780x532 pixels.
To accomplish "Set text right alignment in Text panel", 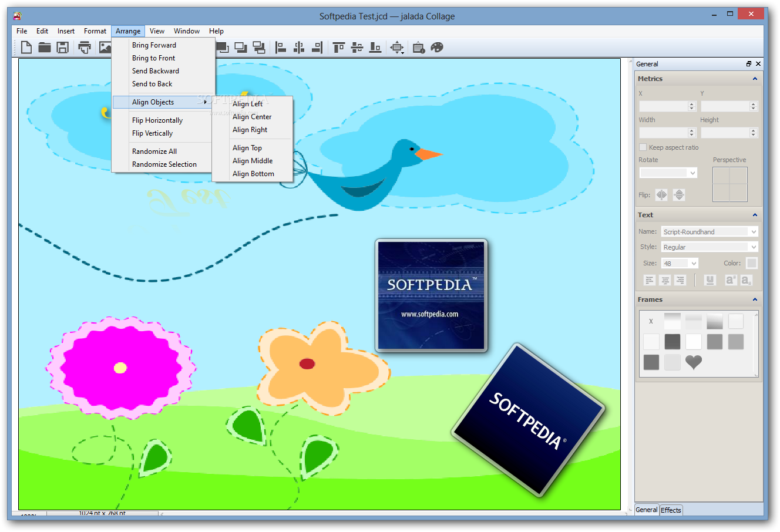I will (x=680, y=280).
